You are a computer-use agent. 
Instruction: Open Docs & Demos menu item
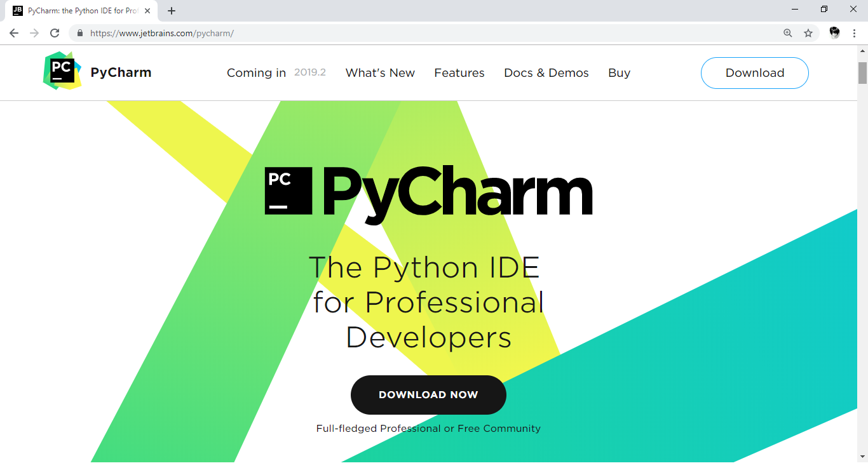(x=546, y=73)
